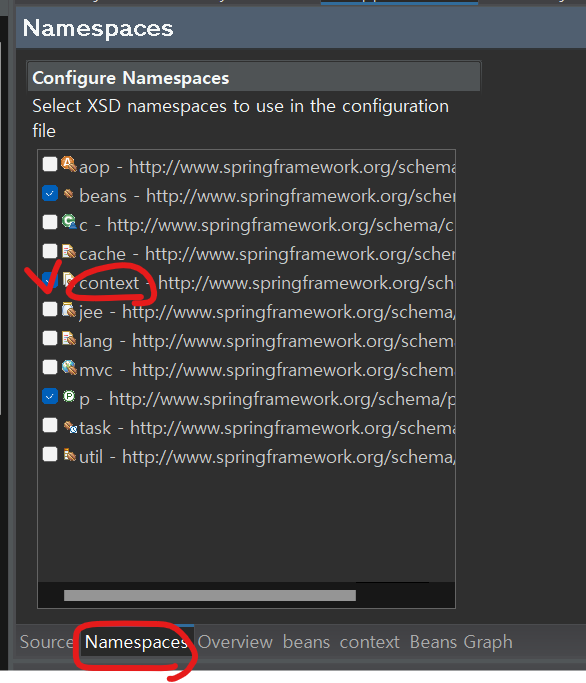
Task: Check the jee namespace checkbox
Action: click(x=50, y=309)
